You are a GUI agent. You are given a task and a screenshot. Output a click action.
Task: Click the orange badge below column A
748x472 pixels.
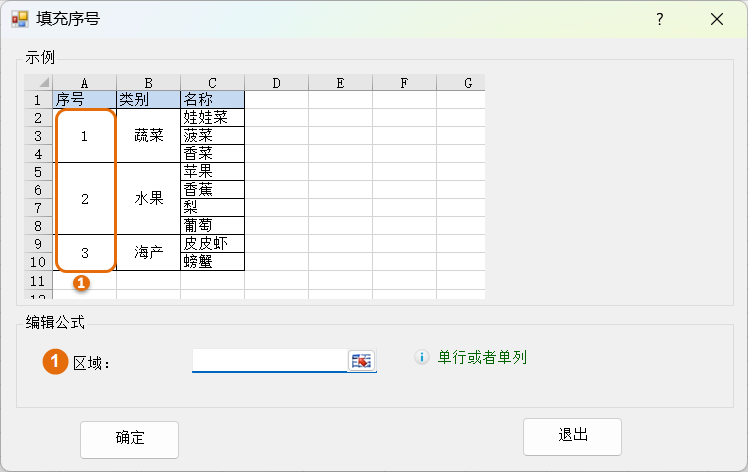pos(82,283)
